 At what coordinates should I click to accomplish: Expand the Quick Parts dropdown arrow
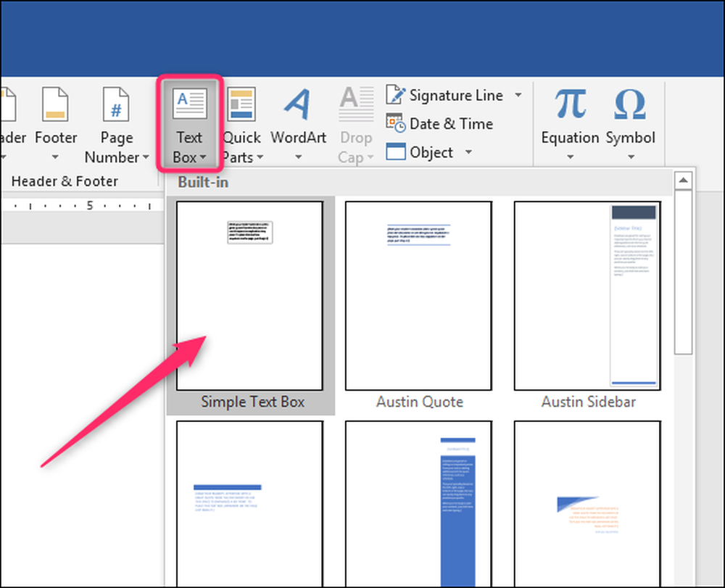tap(260, 157)
